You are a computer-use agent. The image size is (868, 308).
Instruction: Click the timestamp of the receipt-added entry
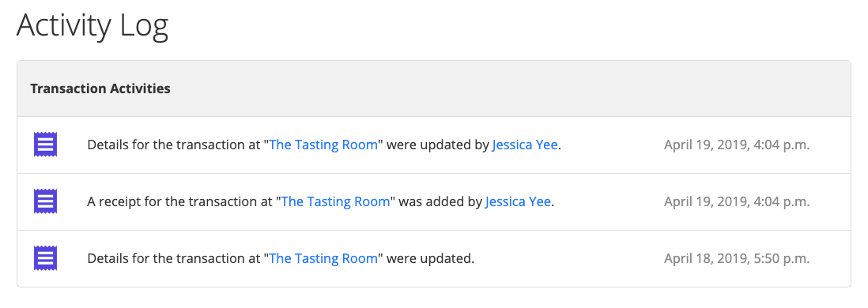pyautogui.click(x=737, y=201)
